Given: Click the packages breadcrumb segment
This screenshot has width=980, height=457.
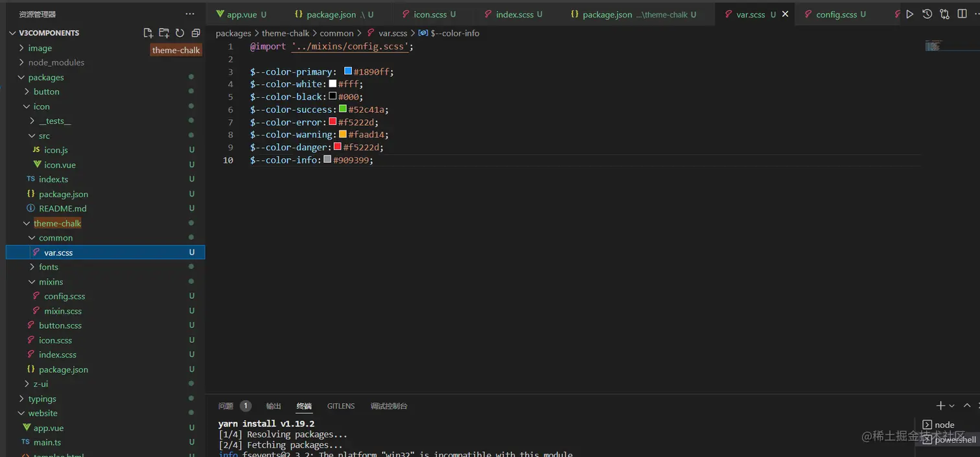Looking at the screenshot, I should pyautogui.click(x=233, y=33).
